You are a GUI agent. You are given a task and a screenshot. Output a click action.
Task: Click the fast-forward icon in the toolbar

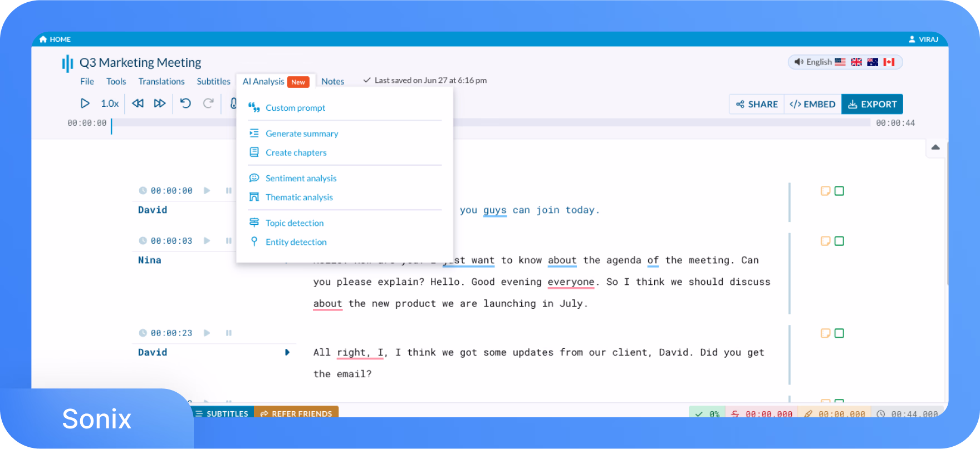pyautogui.click(x=160, y=103)
